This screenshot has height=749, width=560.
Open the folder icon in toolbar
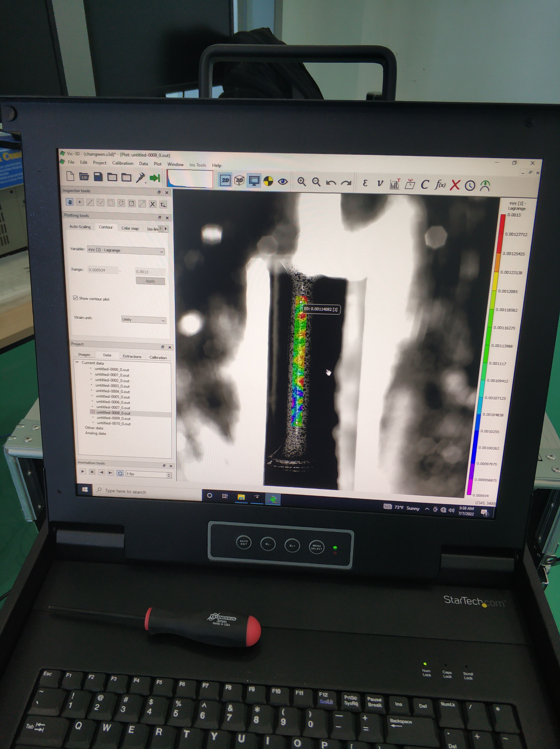(112, 177)
